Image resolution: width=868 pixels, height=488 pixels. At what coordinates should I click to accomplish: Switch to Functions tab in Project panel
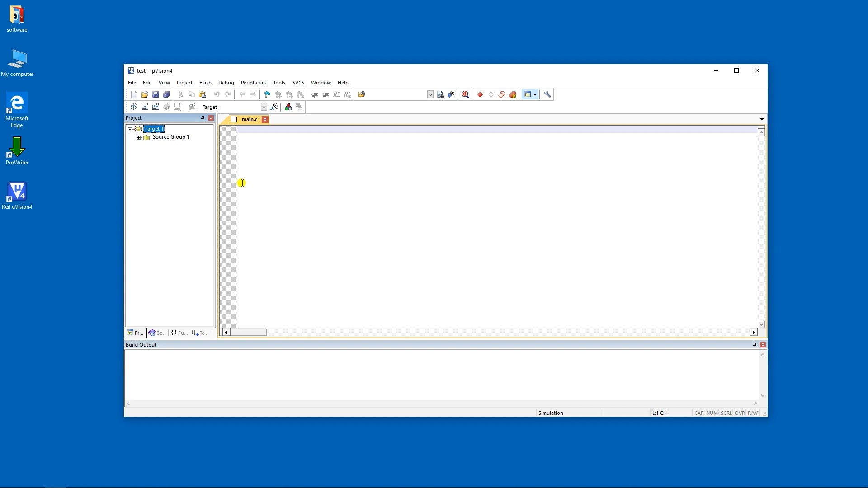coord(179,333)
